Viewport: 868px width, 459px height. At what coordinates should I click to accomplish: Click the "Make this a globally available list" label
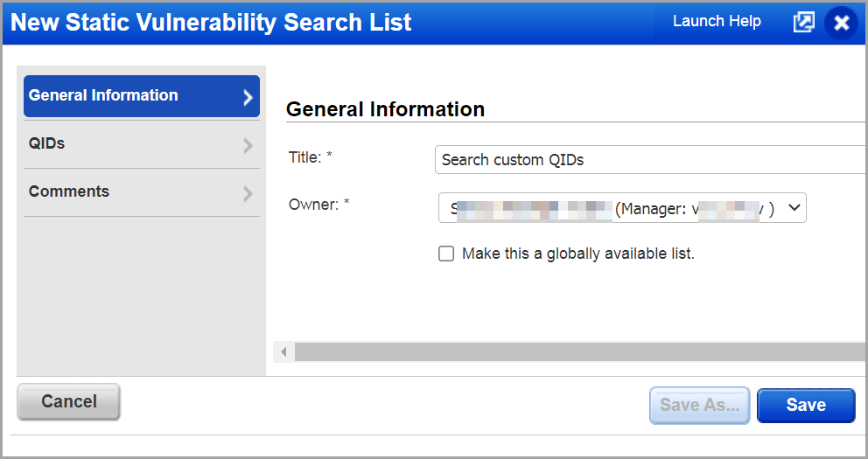tap(577, 254)
